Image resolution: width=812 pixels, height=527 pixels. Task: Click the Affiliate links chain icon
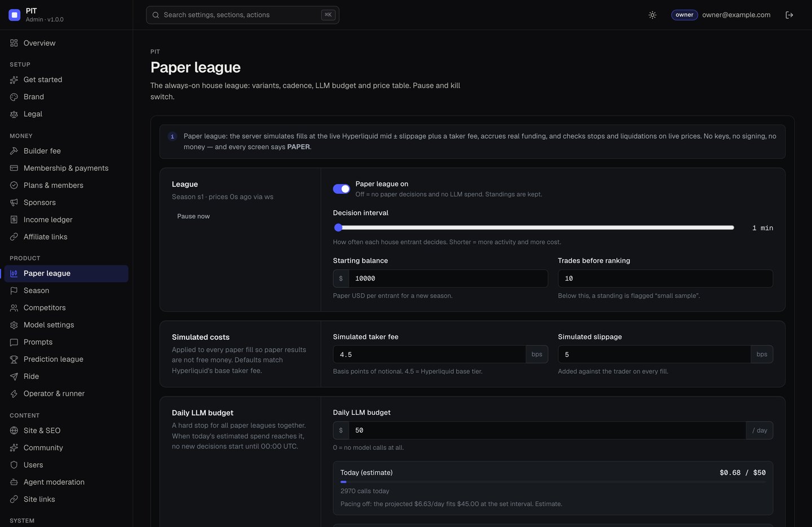[14, 237]
